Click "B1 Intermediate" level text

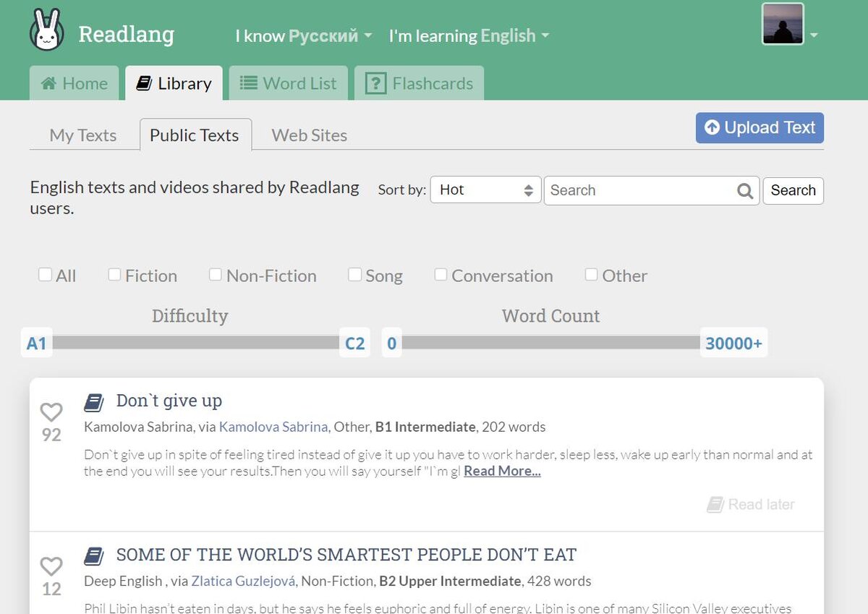[x=425, y=427]
